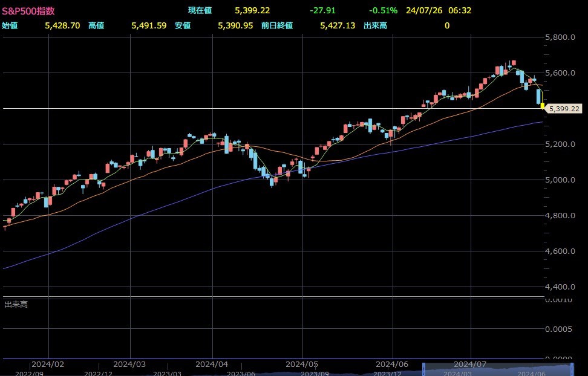Click the 出来高 label in the header
588x376 pixels.
pyautogui.click(x=376, y=25)
